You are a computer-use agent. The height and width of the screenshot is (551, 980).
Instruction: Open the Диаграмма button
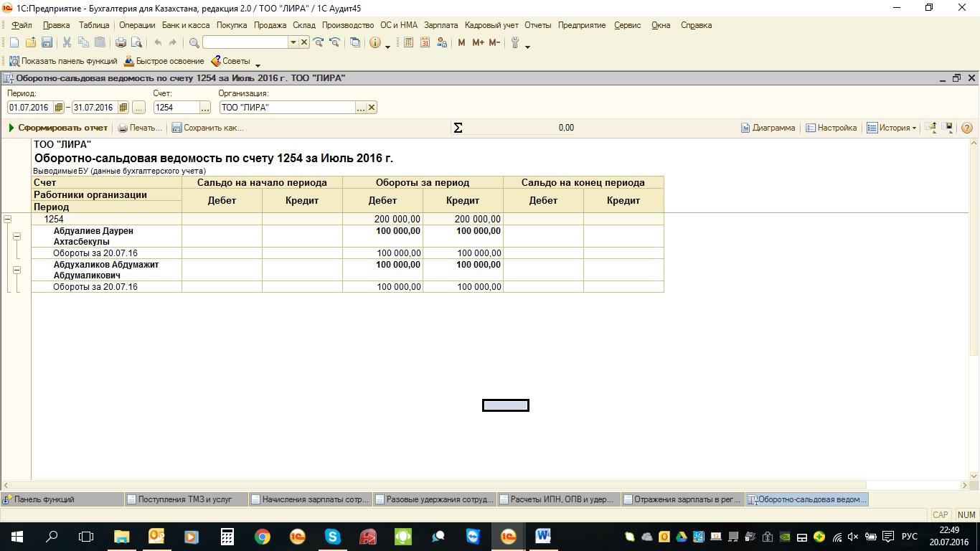coord(768,128)
